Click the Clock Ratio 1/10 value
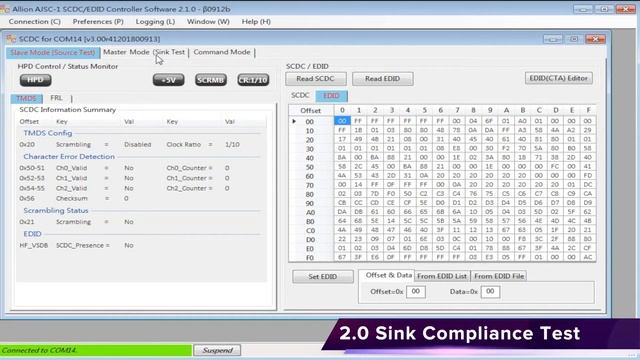This screenshot has width=640, height=360. [x=232, y=144]
